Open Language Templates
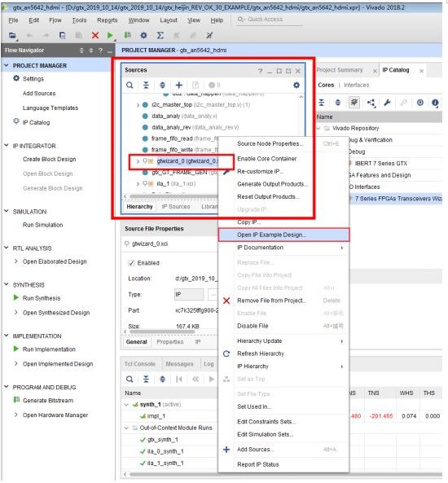The image size is (448, 483). (51, 108)
